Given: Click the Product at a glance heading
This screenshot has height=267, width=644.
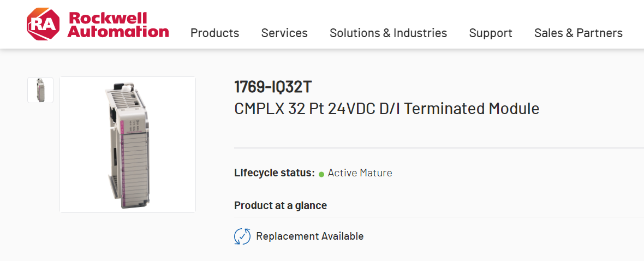Looking at the screenshot, I should coord(281,205).
